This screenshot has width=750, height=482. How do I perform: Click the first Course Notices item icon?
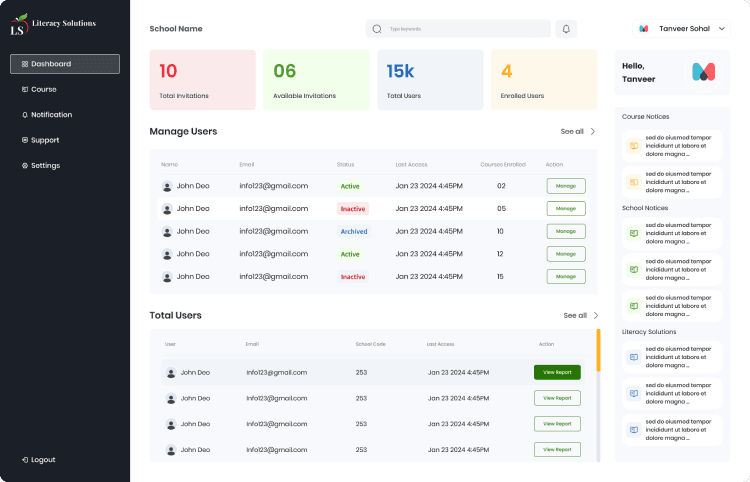coord(632,146)
